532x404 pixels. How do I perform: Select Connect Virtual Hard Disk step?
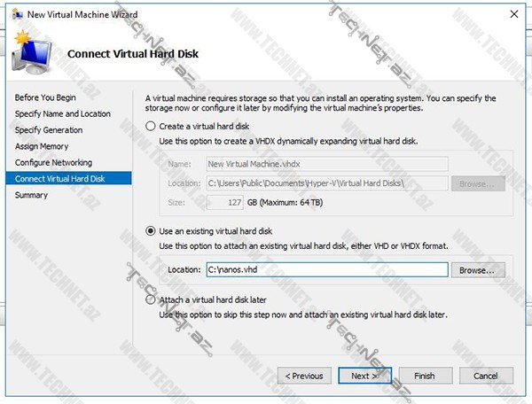59,179
